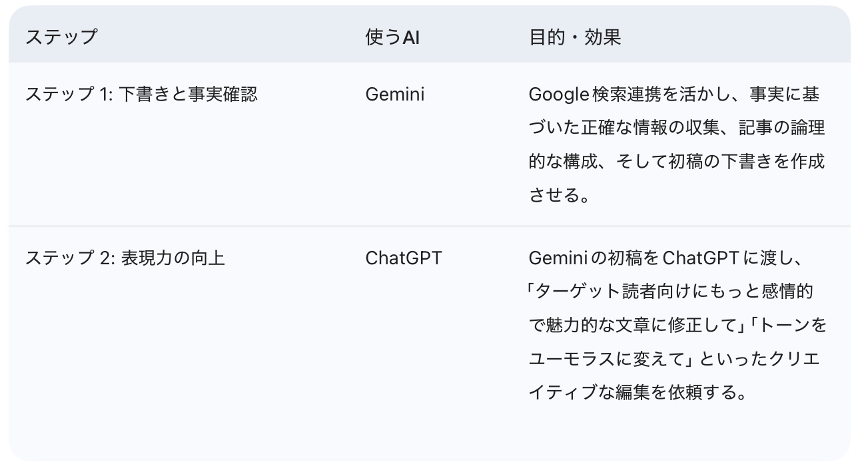868x474 pixels.
Task: Select the "ステップ 2: 表現力の向上" cell
Action: coord(125,258)
